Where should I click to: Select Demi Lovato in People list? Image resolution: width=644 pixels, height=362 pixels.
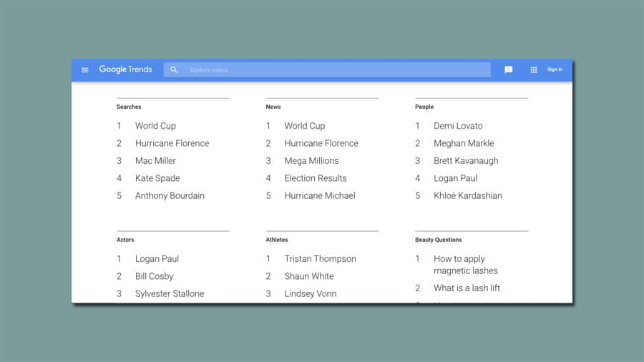(x=458, y=126)
